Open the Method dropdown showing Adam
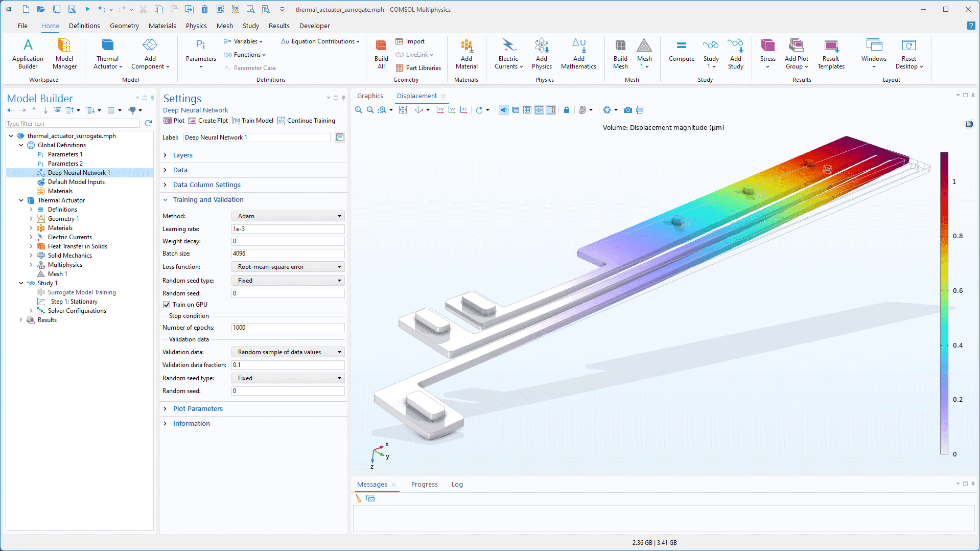Screen dimensions: 980x551 tap(288, 216)
